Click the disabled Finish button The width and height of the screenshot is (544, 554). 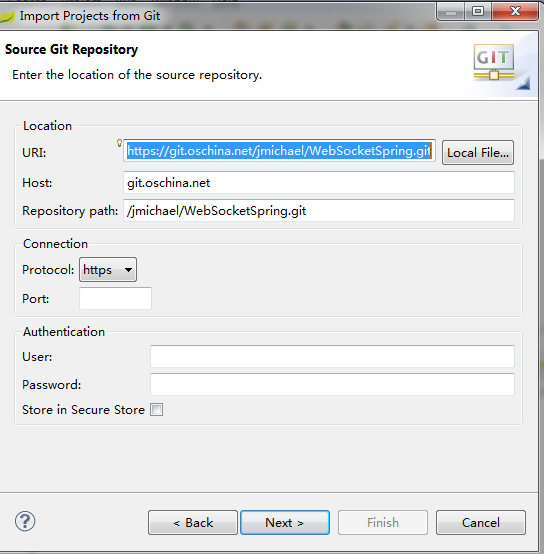383,522
